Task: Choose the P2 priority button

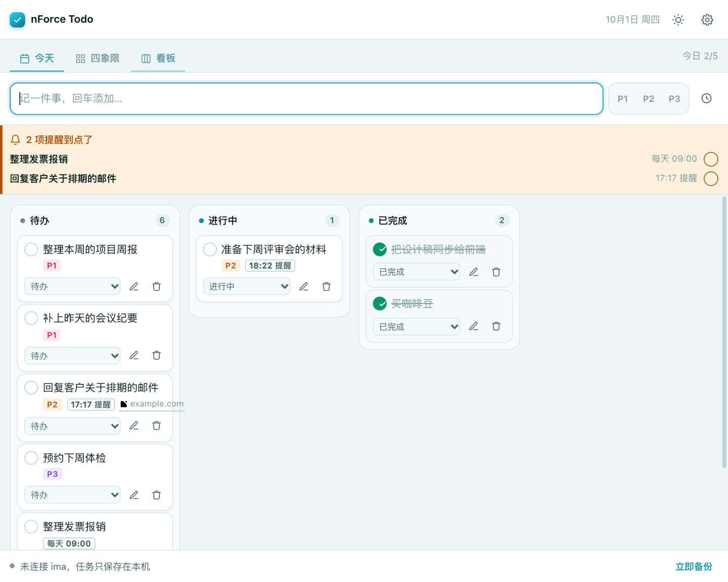Action: coord(649,99)
